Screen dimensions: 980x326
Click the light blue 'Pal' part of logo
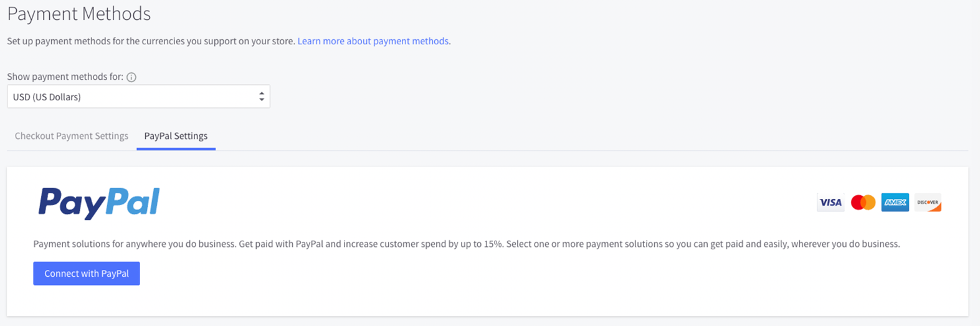point(131,202)
